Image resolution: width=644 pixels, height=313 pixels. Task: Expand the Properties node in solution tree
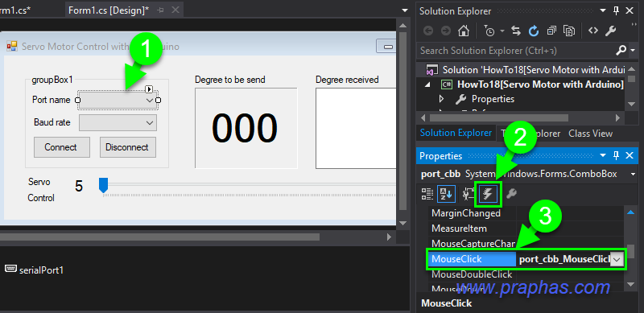click(x=441, y=99)
